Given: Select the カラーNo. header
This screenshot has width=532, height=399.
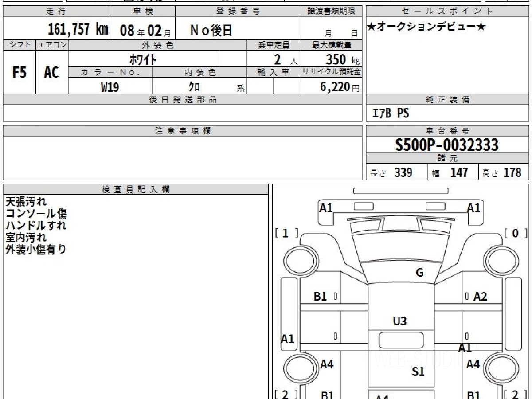Looking at the screenshot, I should [110, 72].
